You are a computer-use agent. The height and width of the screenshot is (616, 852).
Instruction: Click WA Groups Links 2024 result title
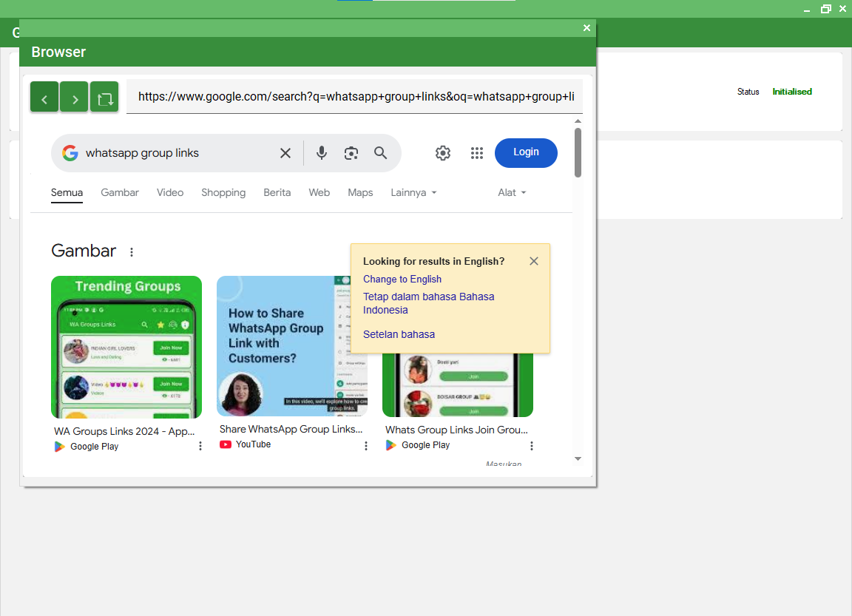coord(124,431)
